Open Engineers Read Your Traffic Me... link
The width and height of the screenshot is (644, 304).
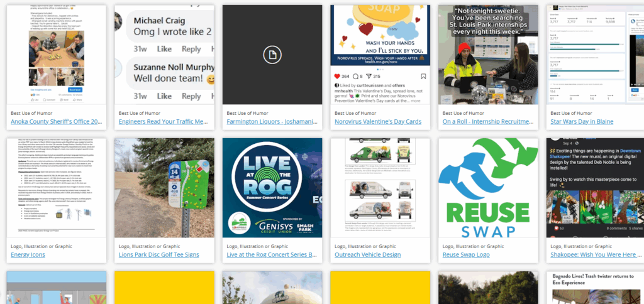[x=164, y=121]
